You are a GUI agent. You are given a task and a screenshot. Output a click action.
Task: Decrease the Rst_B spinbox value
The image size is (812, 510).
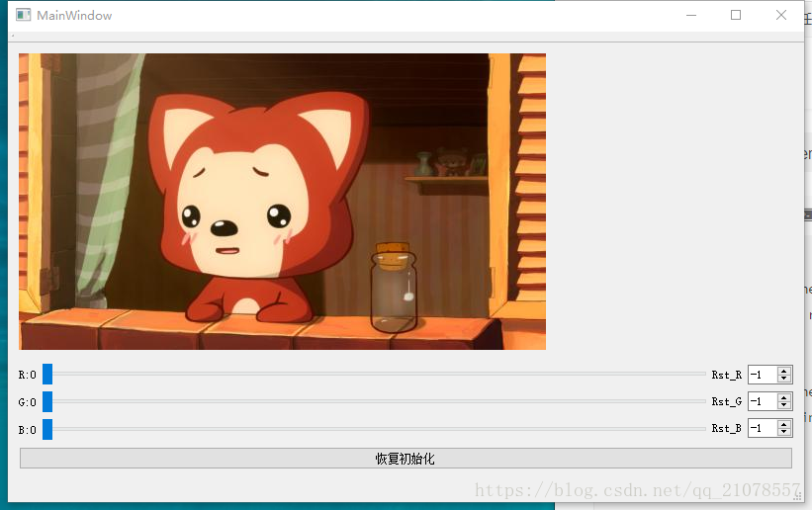[x=784, y=432]
